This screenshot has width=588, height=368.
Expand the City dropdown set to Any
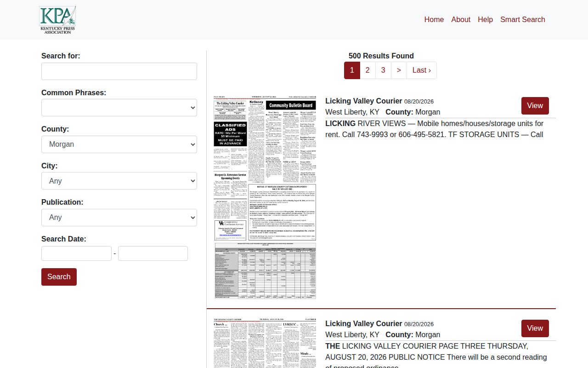point(119,181)
